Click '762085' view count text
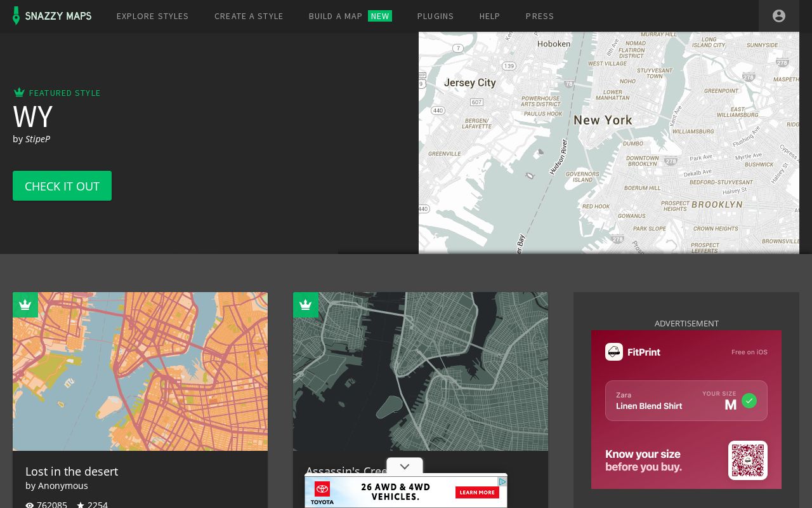Screen dimensions: 812x508 (52, 505)
